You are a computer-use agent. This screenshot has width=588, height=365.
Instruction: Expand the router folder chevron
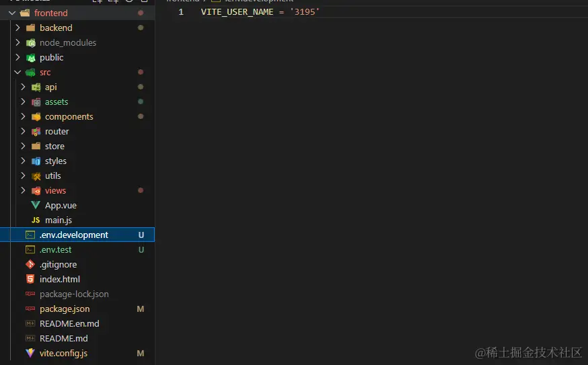(x=23, y=132)
